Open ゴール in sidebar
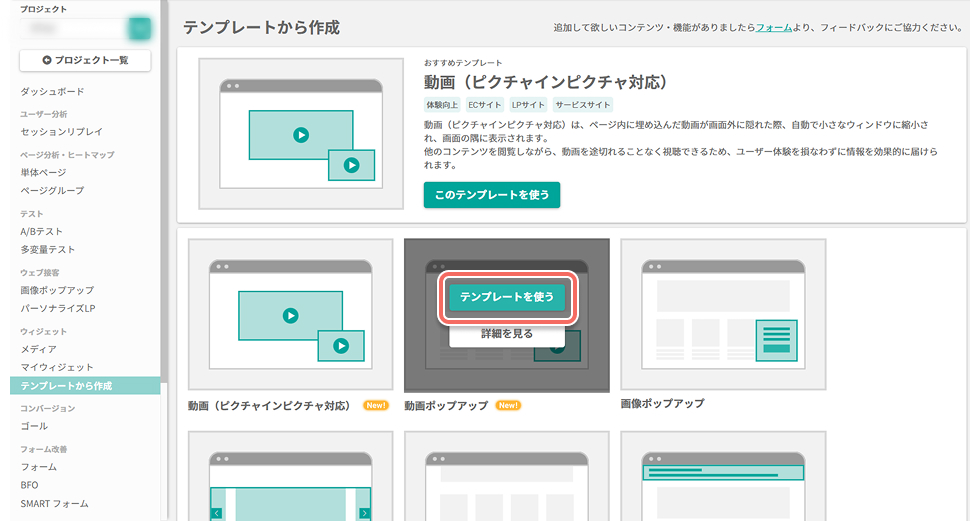Viewport: 970px width, 521px height. click(x=34, y=426)
